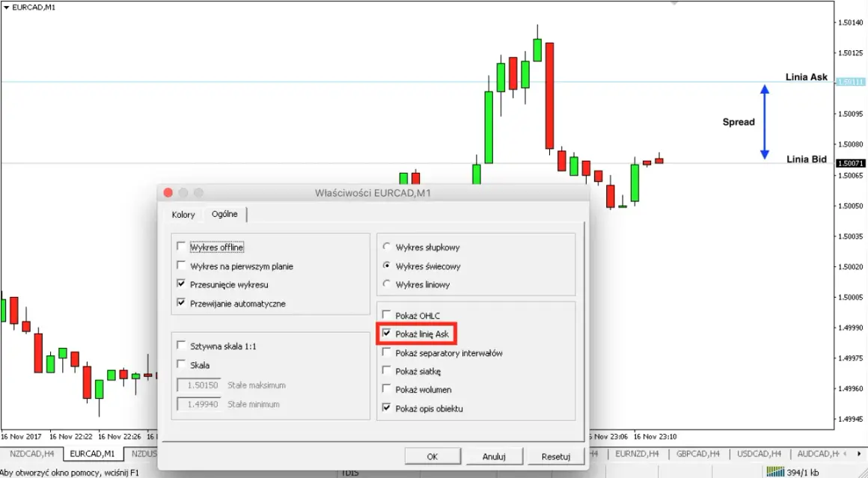
Task: Enable the Wykres offline checkbox
Action: (181, 246)
